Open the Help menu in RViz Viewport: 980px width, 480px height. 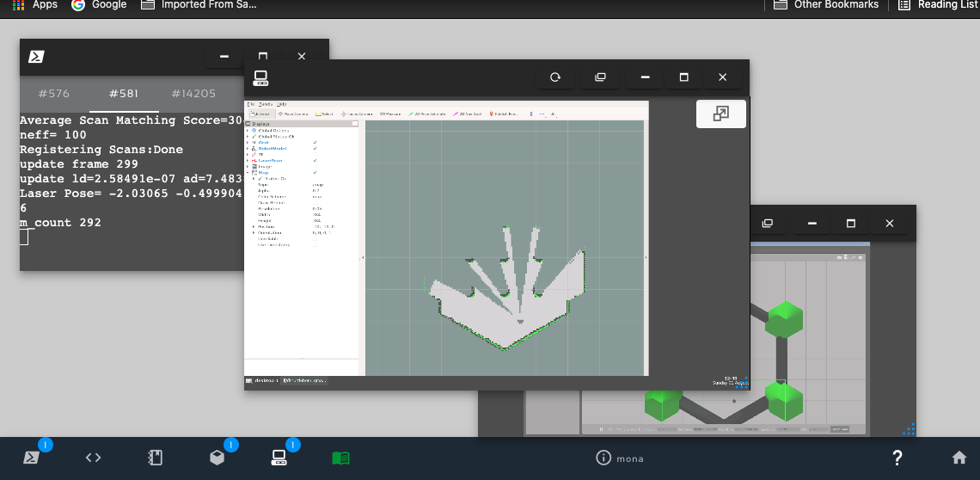[282, 104]
